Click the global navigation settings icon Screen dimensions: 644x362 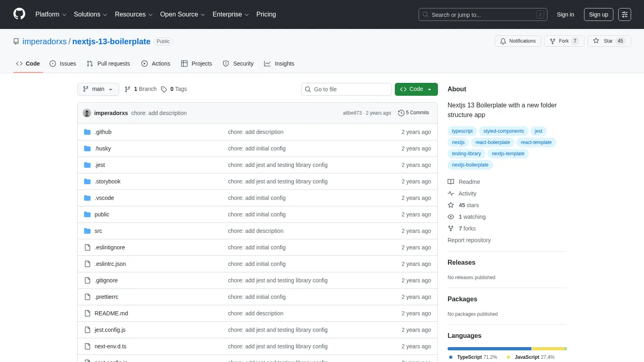coord(625,14)
